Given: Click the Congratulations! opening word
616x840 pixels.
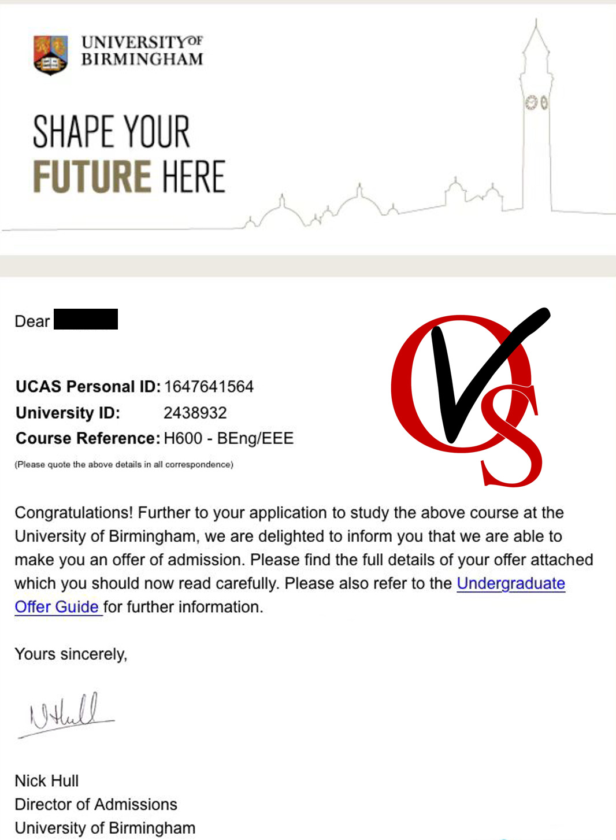Looking at the screenshot, I should pyautogui.click(x=74, y=513).
